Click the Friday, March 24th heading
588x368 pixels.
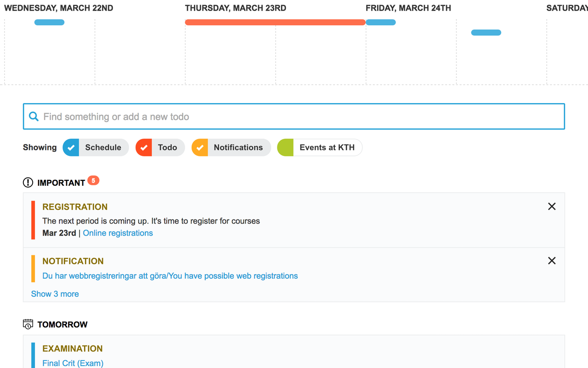pos(408,8)
